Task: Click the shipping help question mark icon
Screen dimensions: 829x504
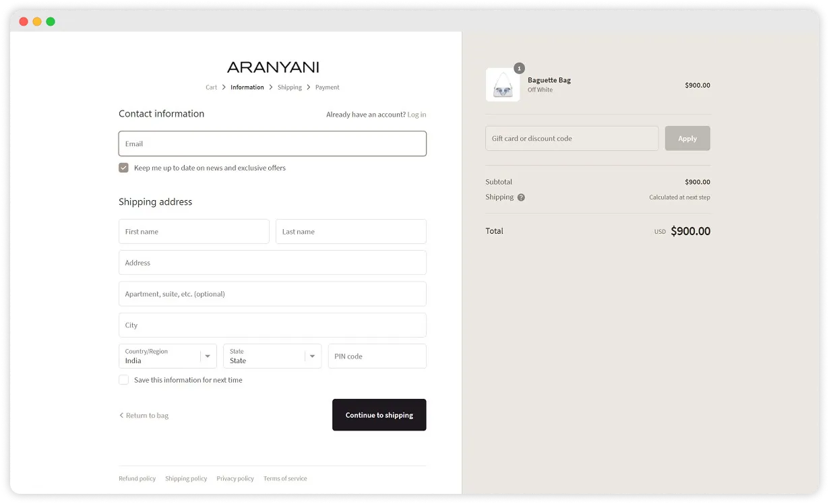Action: [521, 197]
